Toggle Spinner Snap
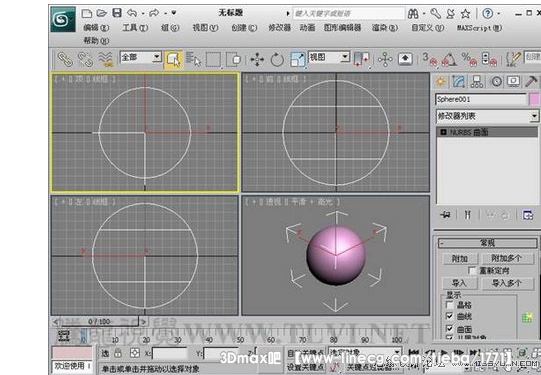This screenshot has width=541, height=375. [x=489, y=59]
